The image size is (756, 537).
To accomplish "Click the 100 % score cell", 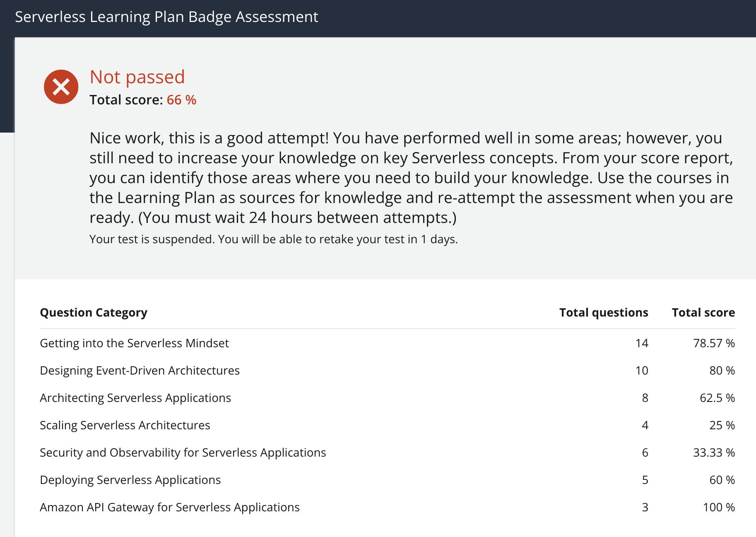I will point(719,507).
